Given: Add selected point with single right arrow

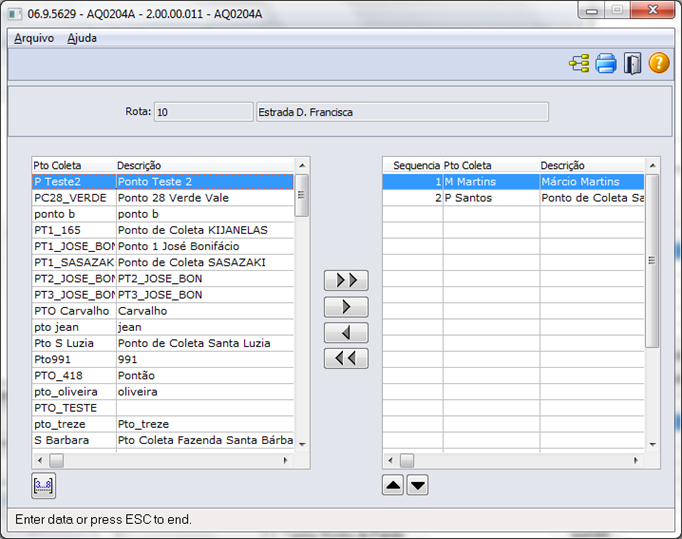Looking at the screenshot, I should 346,307.
